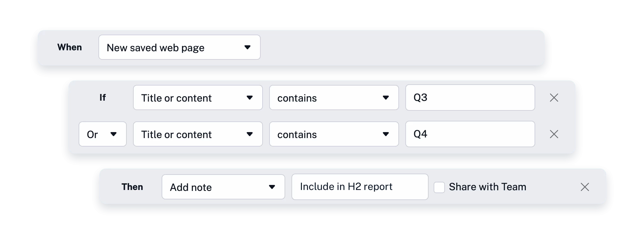Click the caret arrow beside Add note
Screen dimensions: 644x234
click(x=272, y=187)
